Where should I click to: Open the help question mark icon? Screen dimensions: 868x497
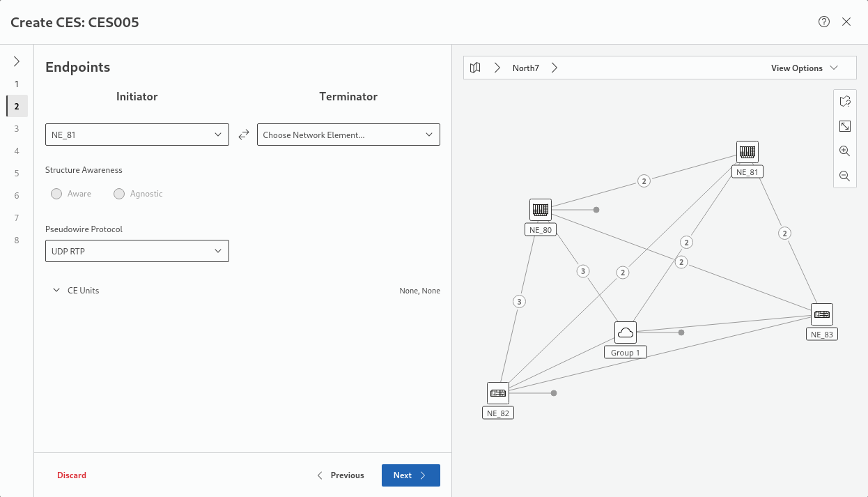click(x=824, y=22)
